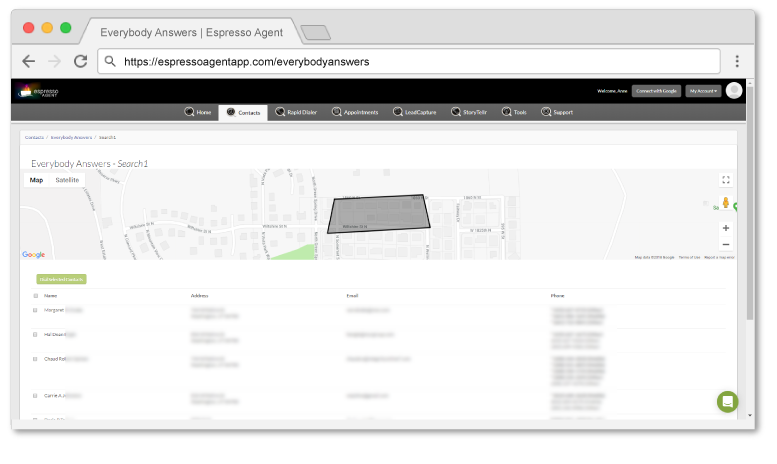
Task: Click the scrollbar down arrow
Action: 750,415
